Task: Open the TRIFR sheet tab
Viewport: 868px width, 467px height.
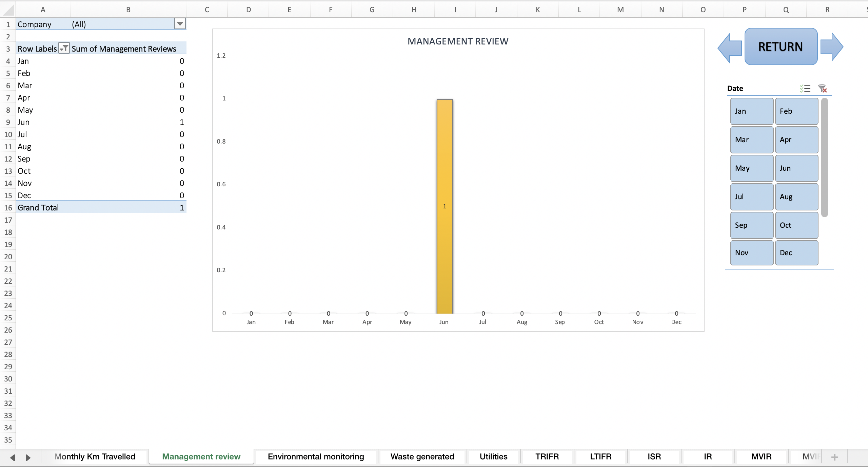Action: click(x=547, y=456)
